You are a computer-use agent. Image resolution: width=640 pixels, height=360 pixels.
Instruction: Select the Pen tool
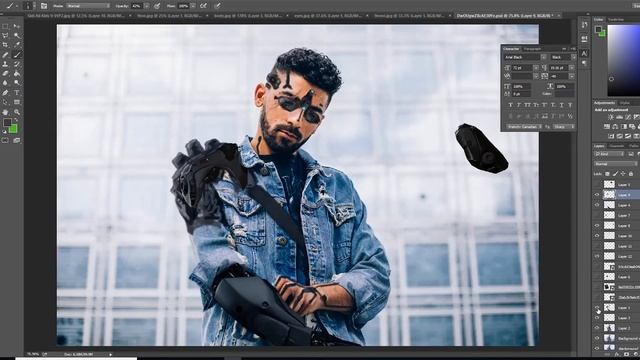click(x=5, y=93)
